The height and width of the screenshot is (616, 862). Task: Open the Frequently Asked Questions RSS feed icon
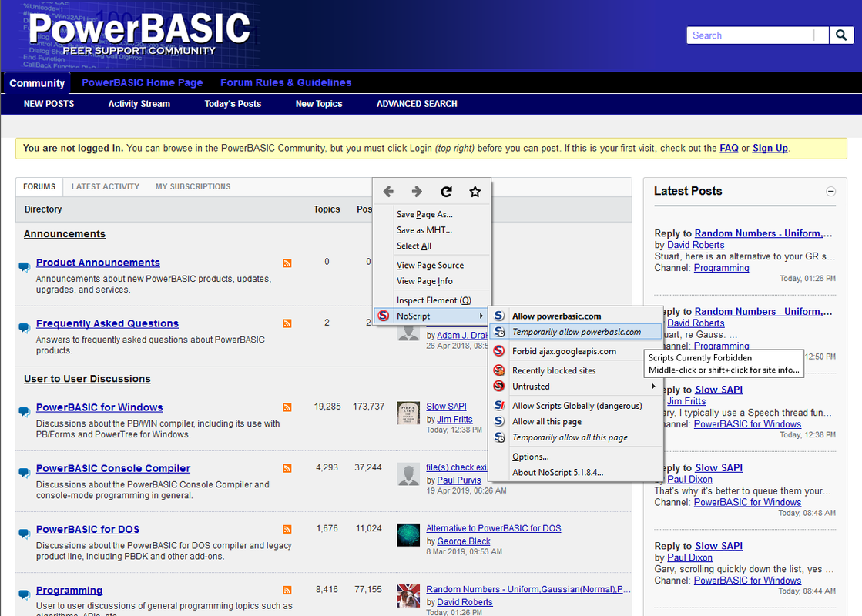(x=287, y=323)
